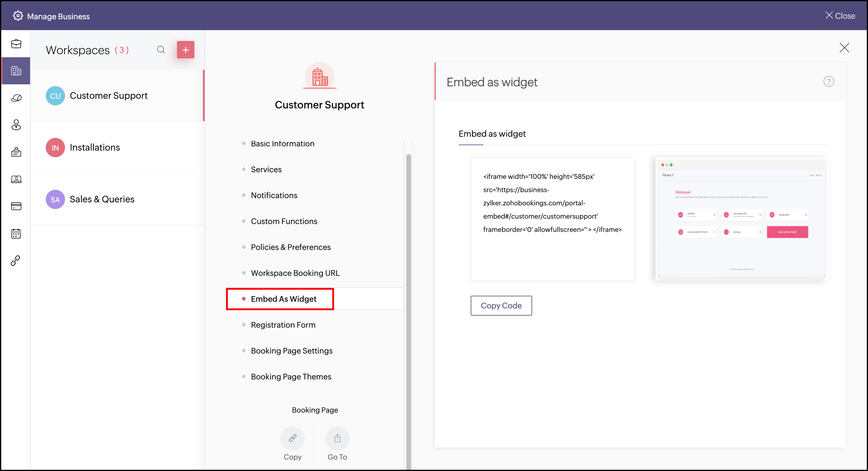This screenshot has width=868, height=471.
Task: Click the briefcase icon in the left sidebar
Action: pos(16,44)
